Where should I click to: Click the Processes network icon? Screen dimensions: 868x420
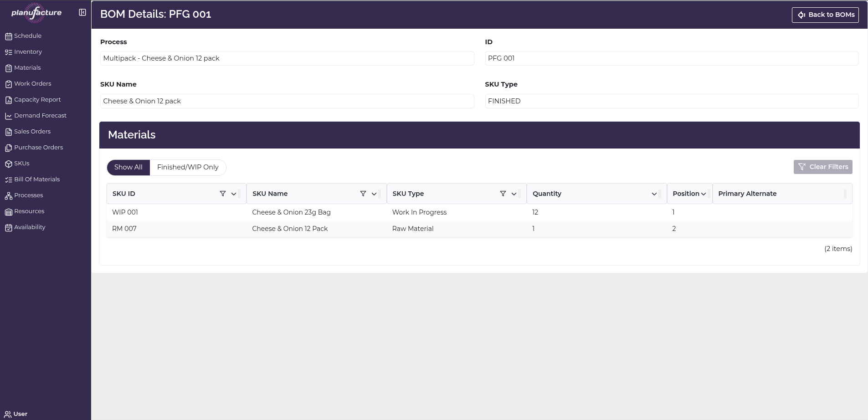[9, 195]
